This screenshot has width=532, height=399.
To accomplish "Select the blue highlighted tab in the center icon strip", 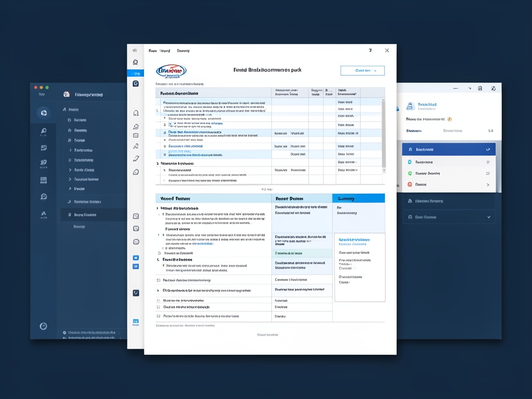I will (x=136, y=73).
